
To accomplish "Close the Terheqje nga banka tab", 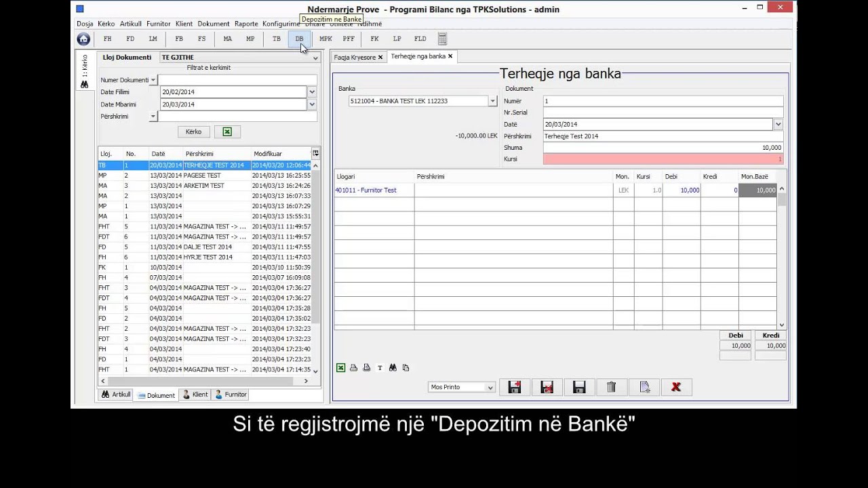I will (450, 56).
